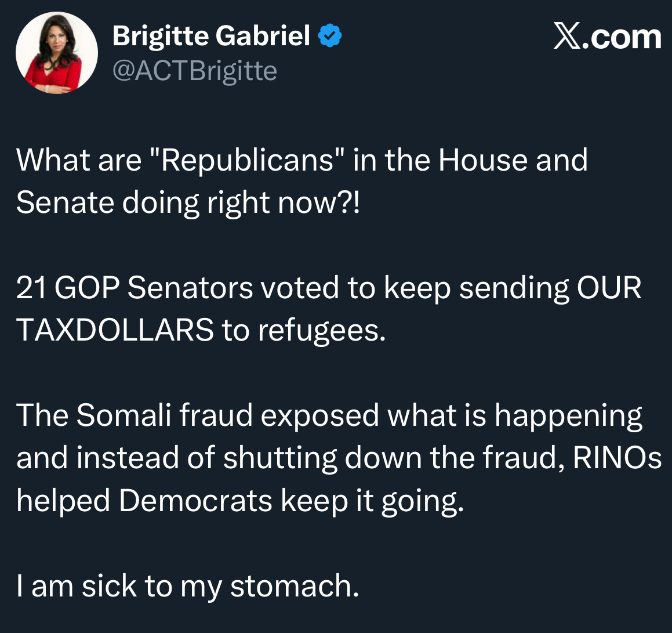This screenshot has width=672, height=633.
Task: Open the @ACTBrigitte handle link
Action: 194,71
